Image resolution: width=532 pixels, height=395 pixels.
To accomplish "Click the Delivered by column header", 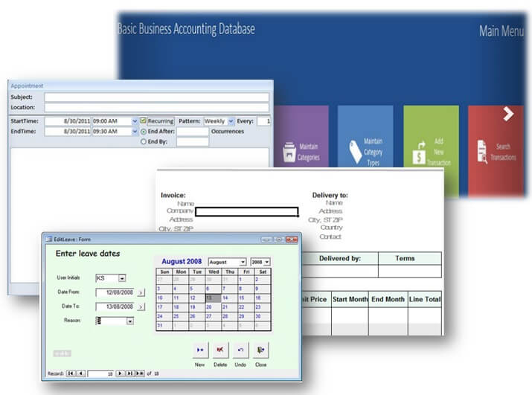I will pos(339,259).
